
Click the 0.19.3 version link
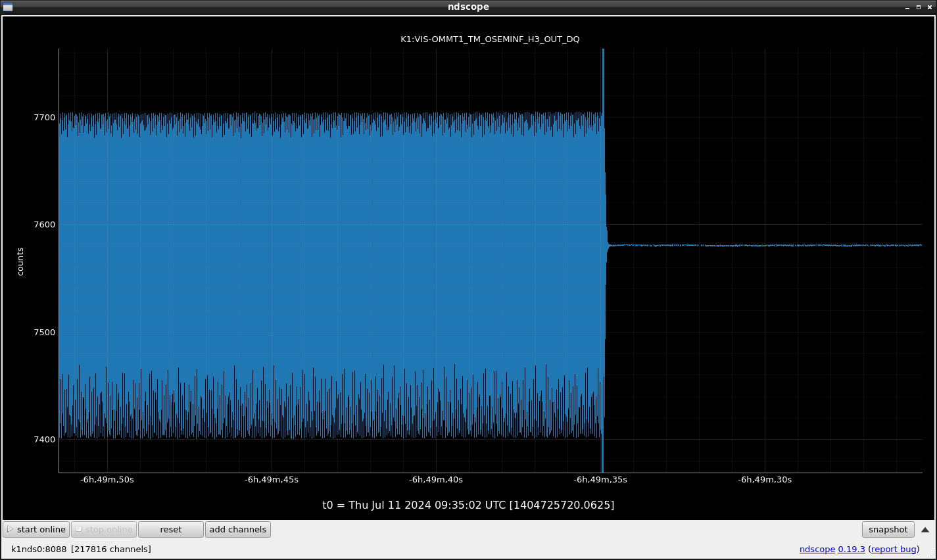coord(852,549)
